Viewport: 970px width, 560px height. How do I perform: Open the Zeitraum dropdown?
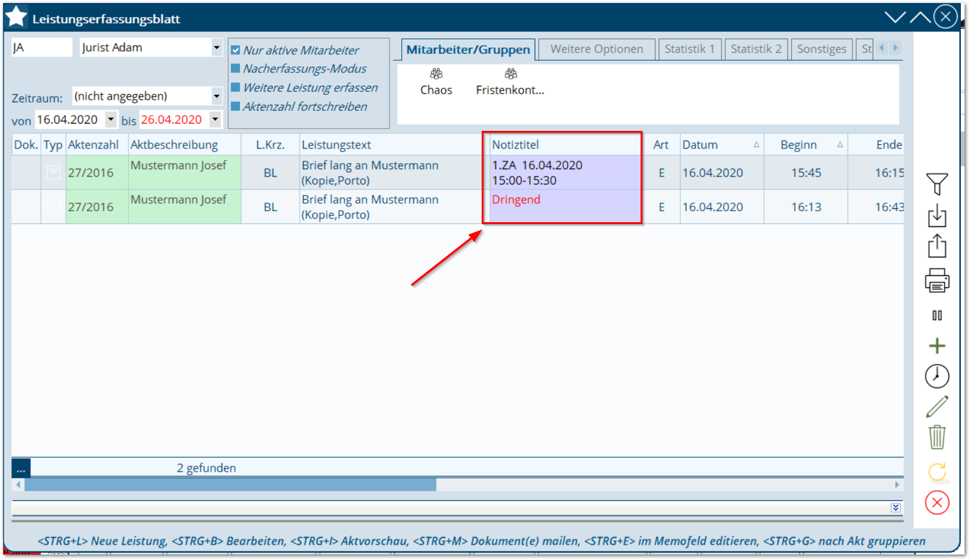(x=217, y=96)
